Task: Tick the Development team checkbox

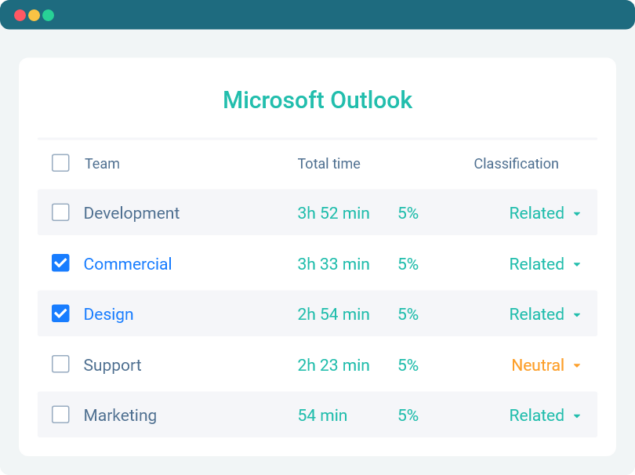Action: pyautogui.click(x=61, y=212)
